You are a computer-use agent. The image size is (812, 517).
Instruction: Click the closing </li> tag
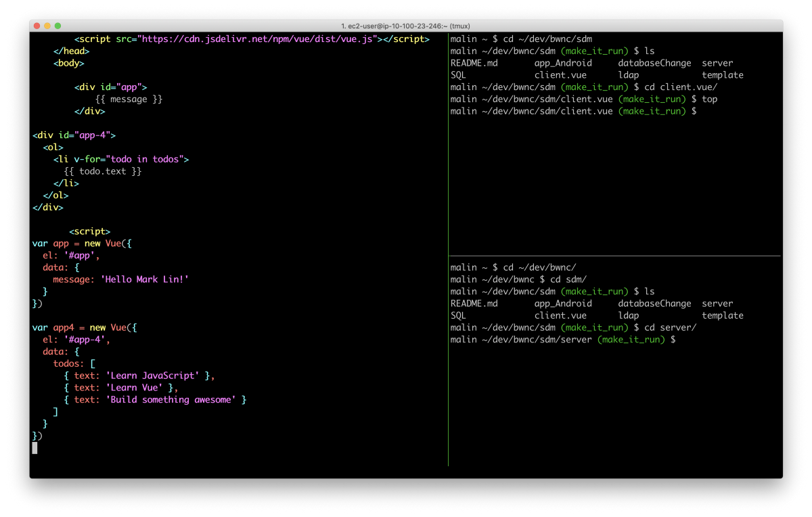pyautogui.click(x=66, y=183)
